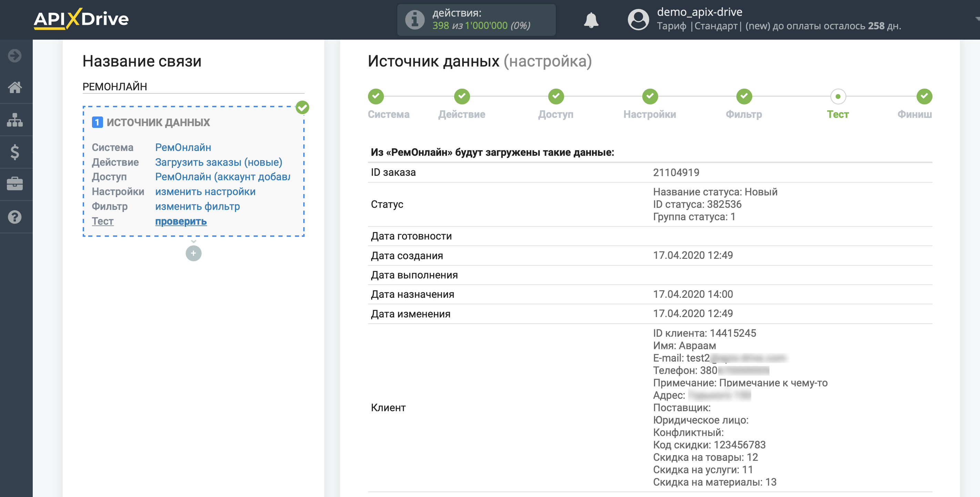This screenshot has width=980, height=497.
Task: Expand the sidebar with the arrow icon
Action: [15, 55]
